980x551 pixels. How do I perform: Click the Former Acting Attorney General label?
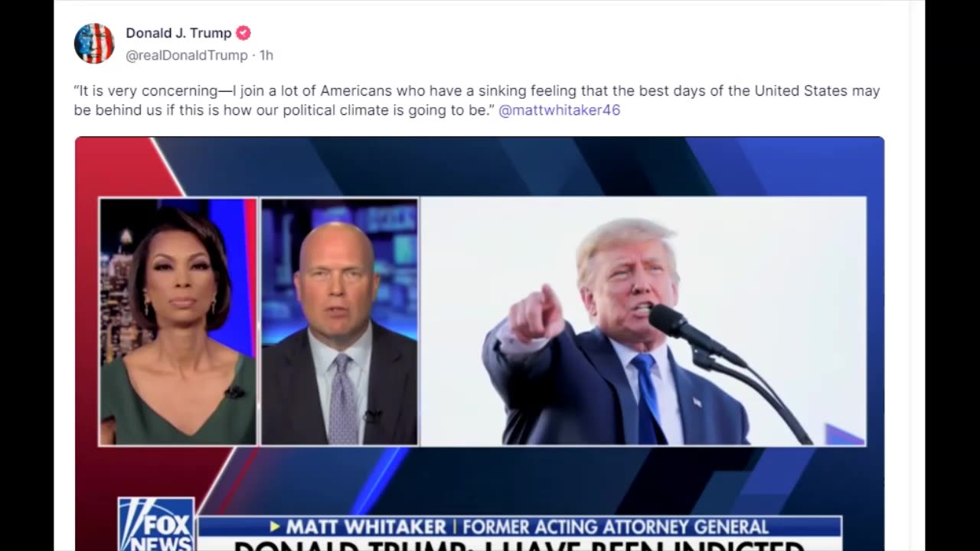click(615, 527)
